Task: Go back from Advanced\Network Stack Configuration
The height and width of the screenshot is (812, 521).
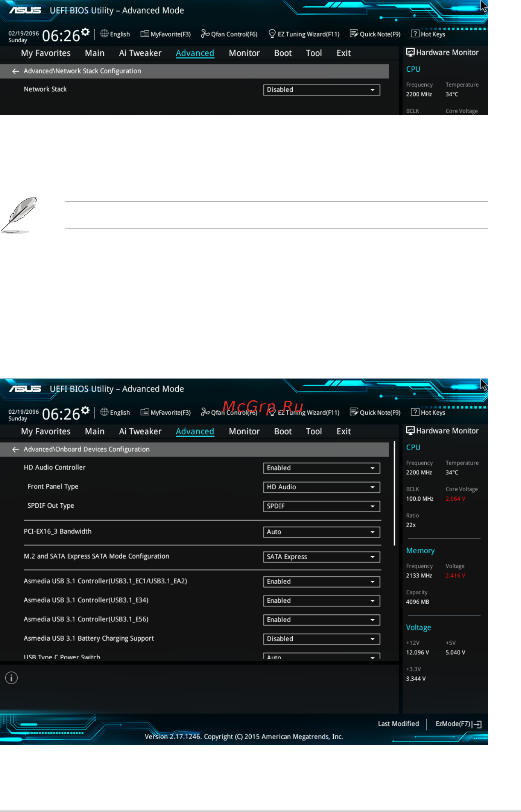Action: pos(16,71)
